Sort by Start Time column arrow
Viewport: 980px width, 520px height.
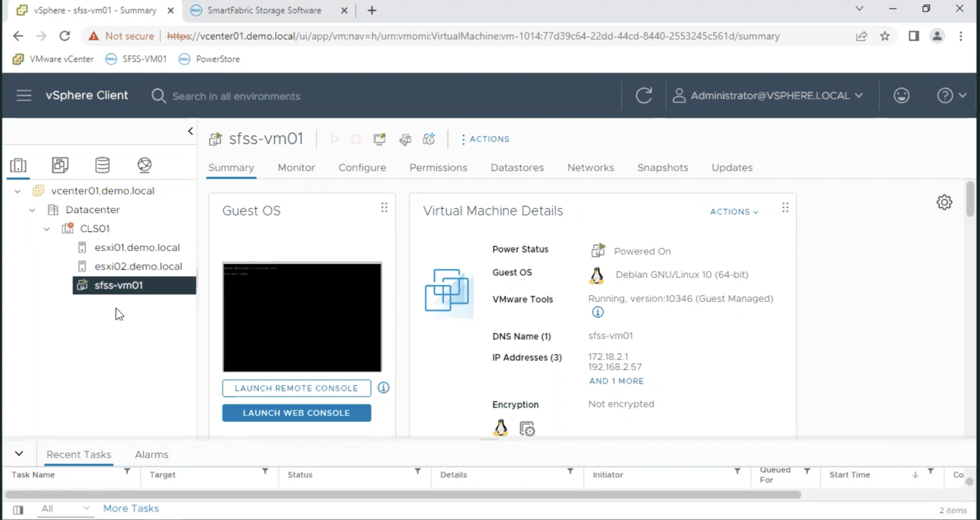coord(915,475)
